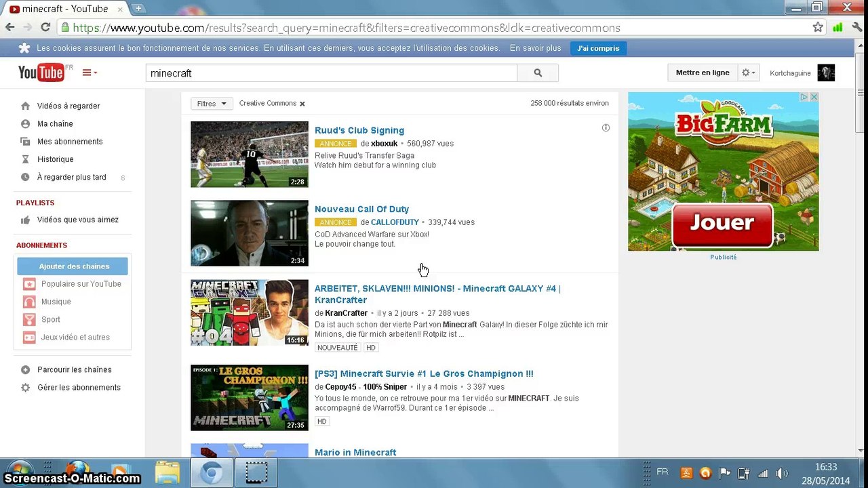Image resolution: width=868 pixels, height=488 pixels.
Task: Open Mes abonnements
Action: (70, 142)
